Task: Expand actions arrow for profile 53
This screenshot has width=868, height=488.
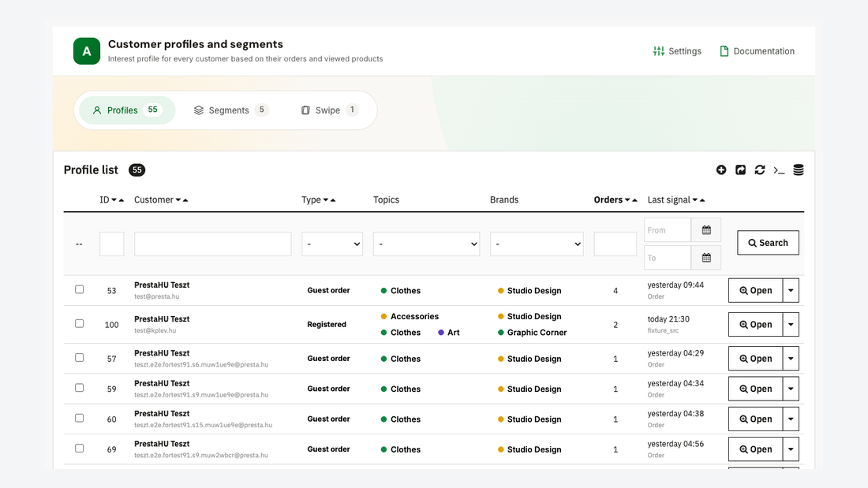Action: pyautogui.click(x=791, y=290)
